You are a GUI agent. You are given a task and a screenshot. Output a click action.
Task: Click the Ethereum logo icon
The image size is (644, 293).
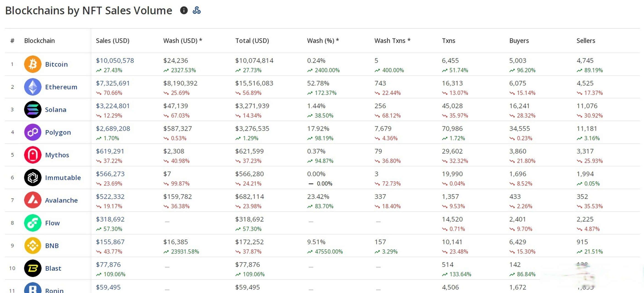[x=33, y=87]
